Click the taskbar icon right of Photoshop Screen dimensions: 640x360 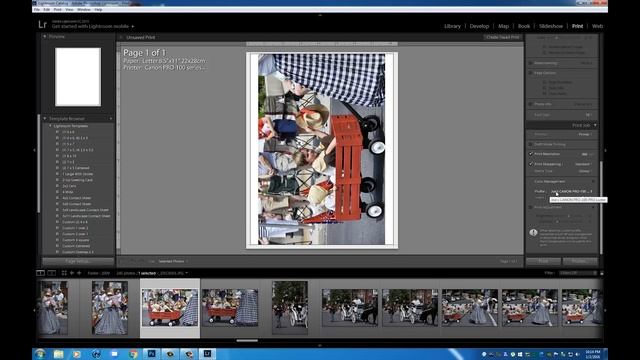click(x=170, y=354)
